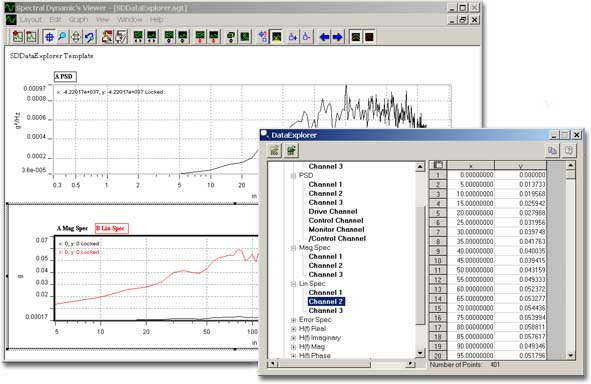Click the solid green graph toolbar icon
Image resolution: width=591 pixels, height=384 pixels.
point(245,37)
